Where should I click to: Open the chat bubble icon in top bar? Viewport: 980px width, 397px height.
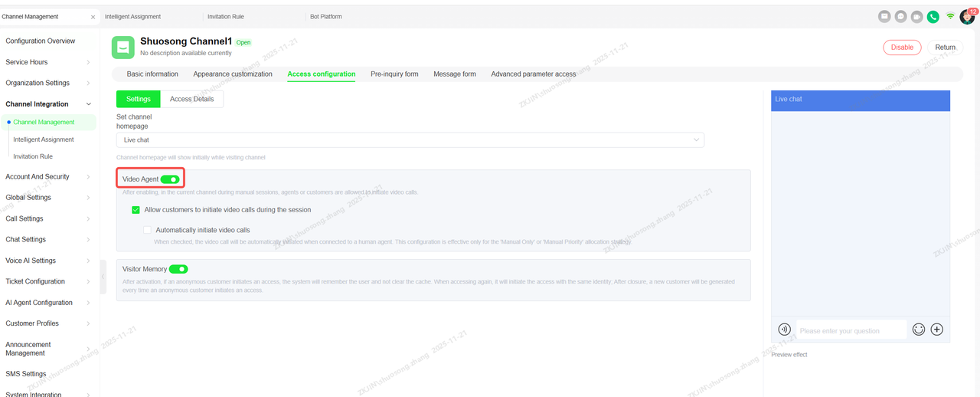(x=900, y=16)
